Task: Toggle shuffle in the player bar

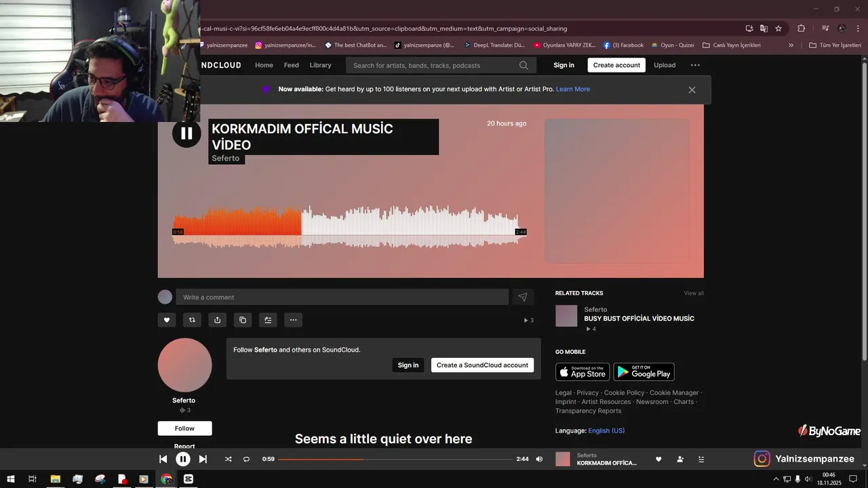Action: click(229, 459)
